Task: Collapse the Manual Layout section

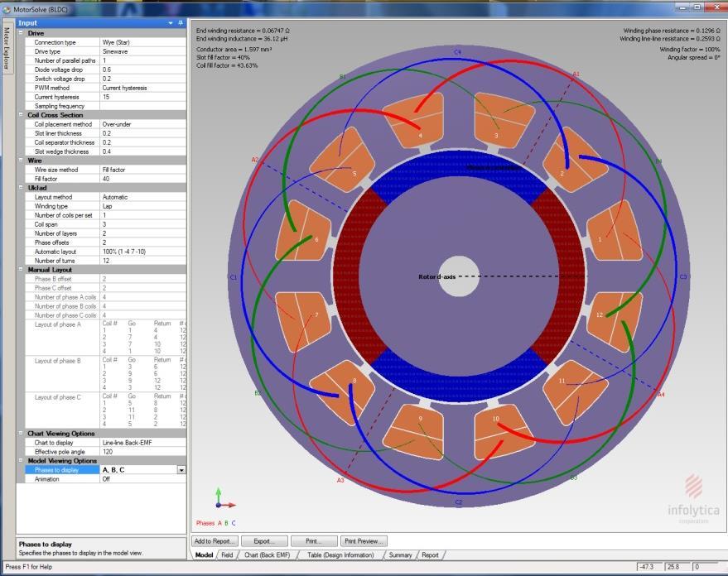Action: (x=21, y=270)
